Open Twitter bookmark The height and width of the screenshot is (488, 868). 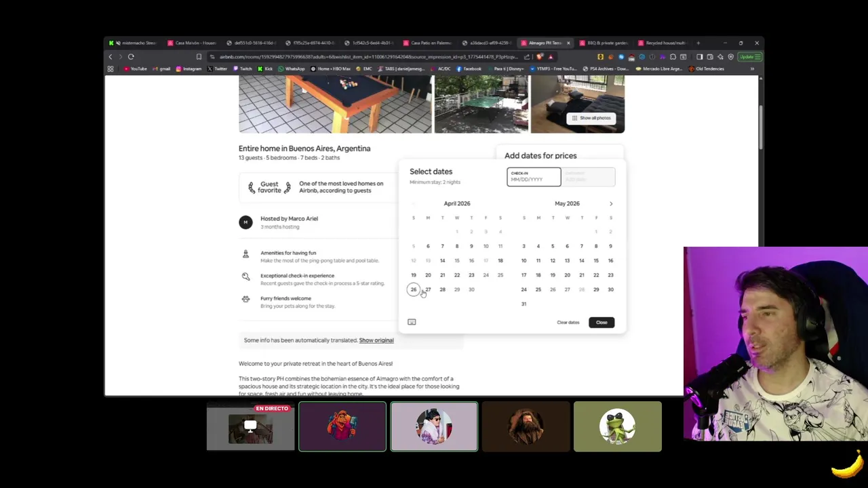click(217, 68)
